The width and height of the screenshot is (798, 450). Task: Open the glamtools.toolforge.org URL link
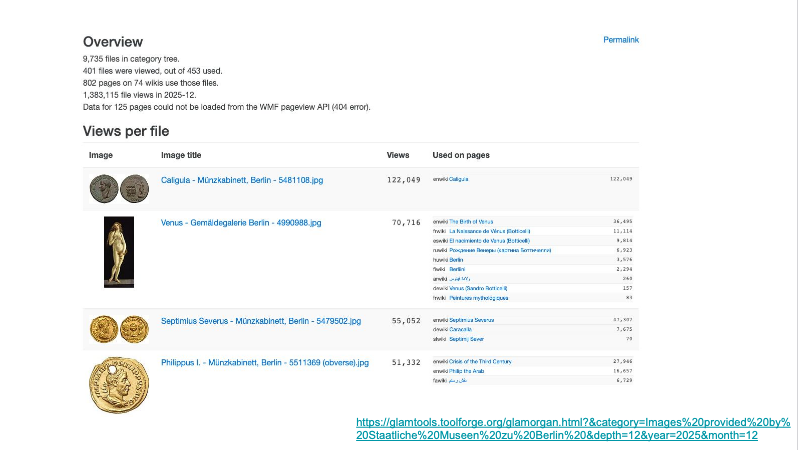click(572, 429)
